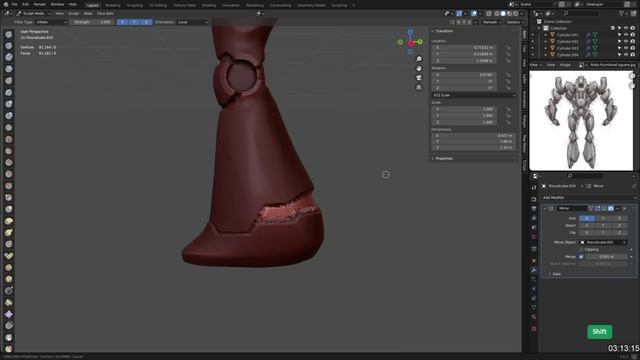Click the Merge distance field
640x360 pixels.
pyautogui.click(x=606, y=257)
